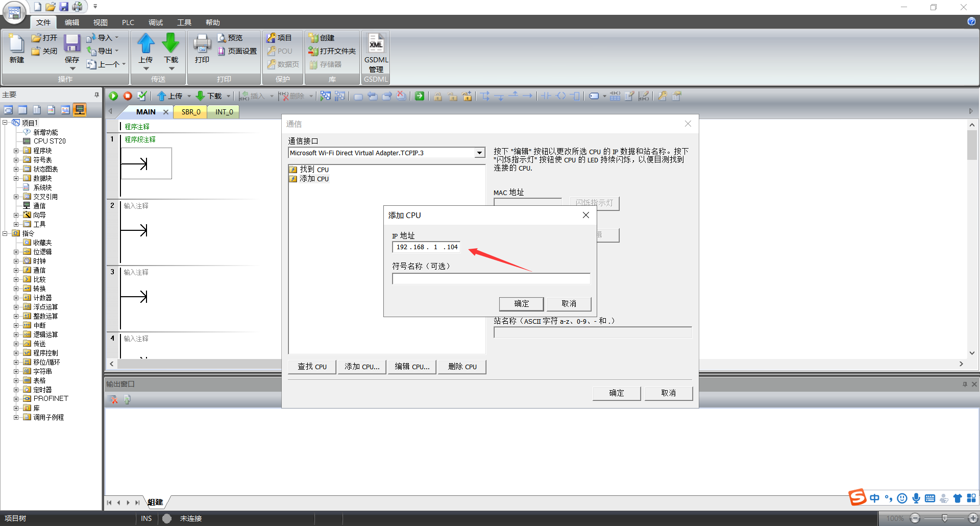Click the 添加 CPU... button
This screenshot has width=980, height=526.
pyautogui.click(x=362, y=367)
